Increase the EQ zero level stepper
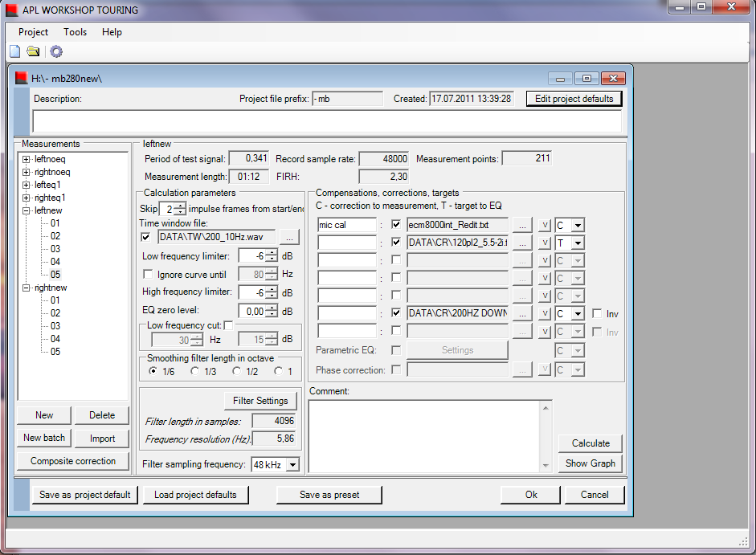This screenshot has width=756, height=555. click(272, 308)
